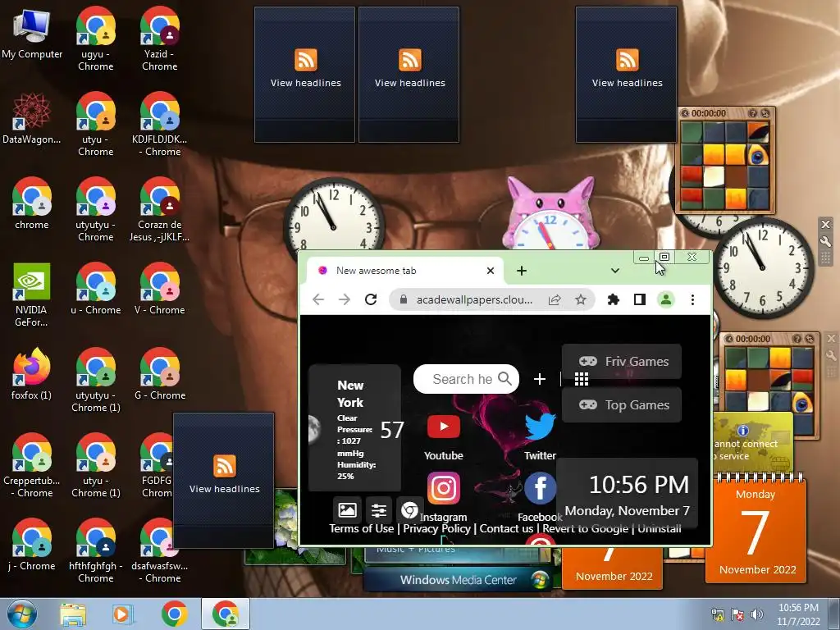
Task: Close the clock gadget with its X
Action: (x=825, y=225)
